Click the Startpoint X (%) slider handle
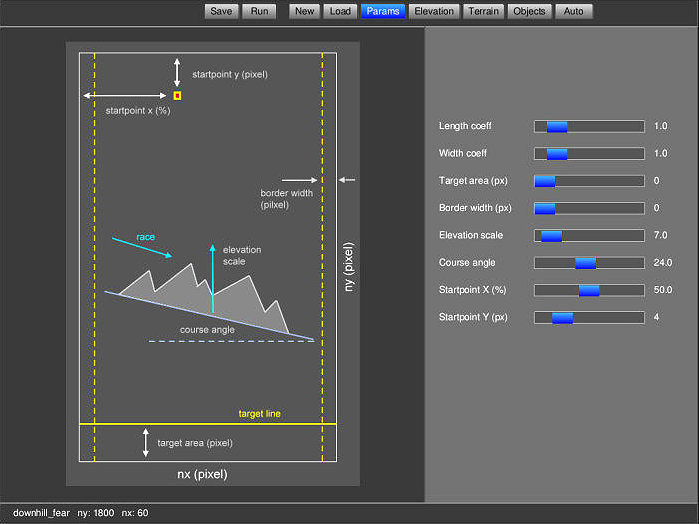The height and width of the screenshot is (524, 699). pos(589,290)
